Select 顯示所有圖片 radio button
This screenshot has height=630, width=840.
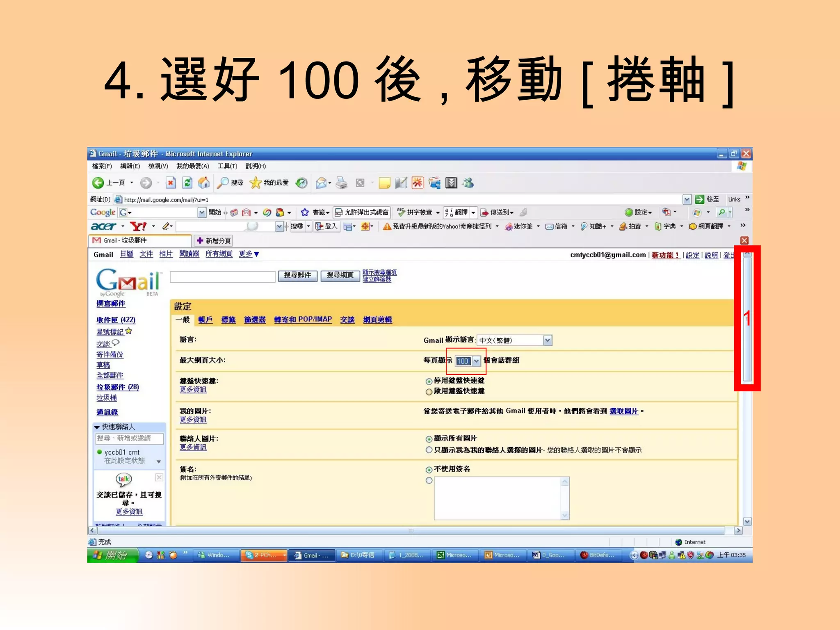429,439
